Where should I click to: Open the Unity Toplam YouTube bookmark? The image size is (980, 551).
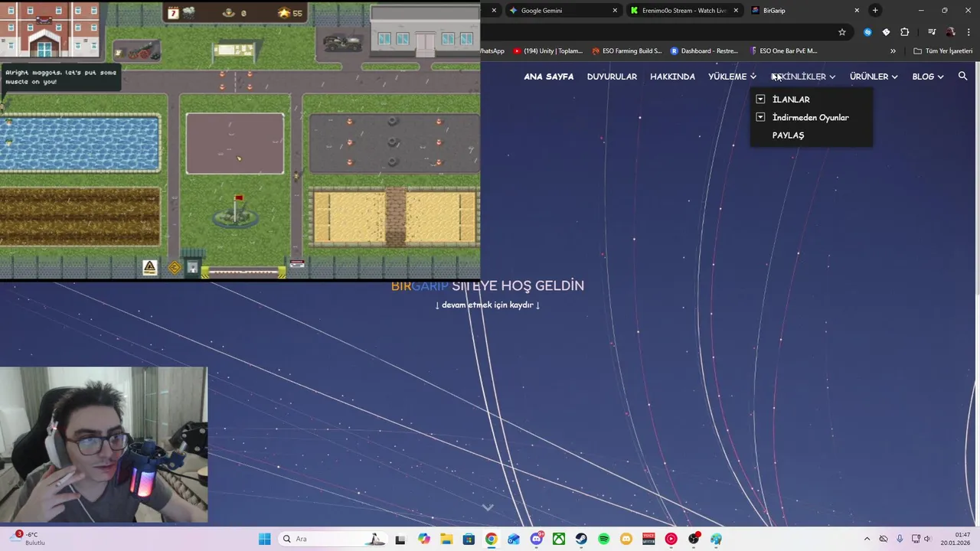coord(548,51)
